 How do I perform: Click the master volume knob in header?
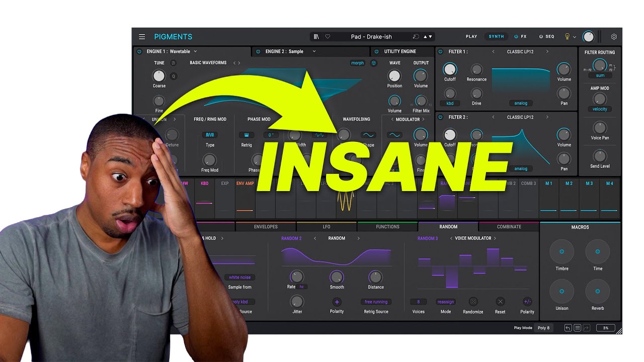point(588,37)
